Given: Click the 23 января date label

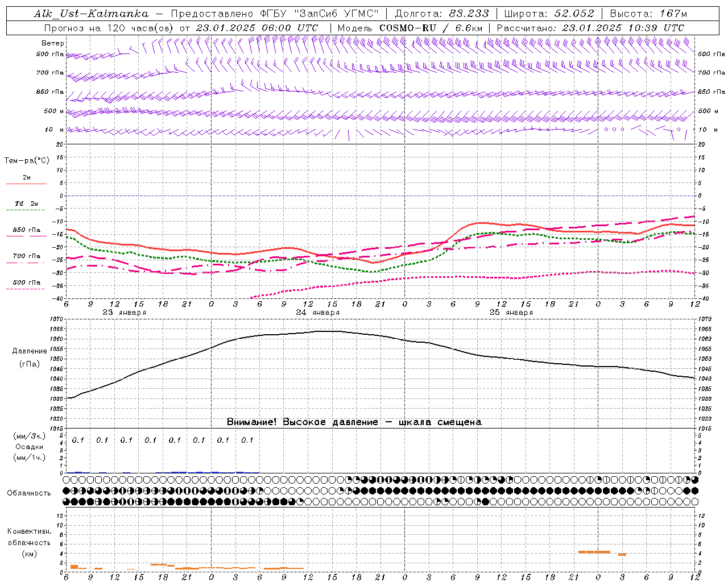Looking at the screenshot, I should (x=124, y=313).
